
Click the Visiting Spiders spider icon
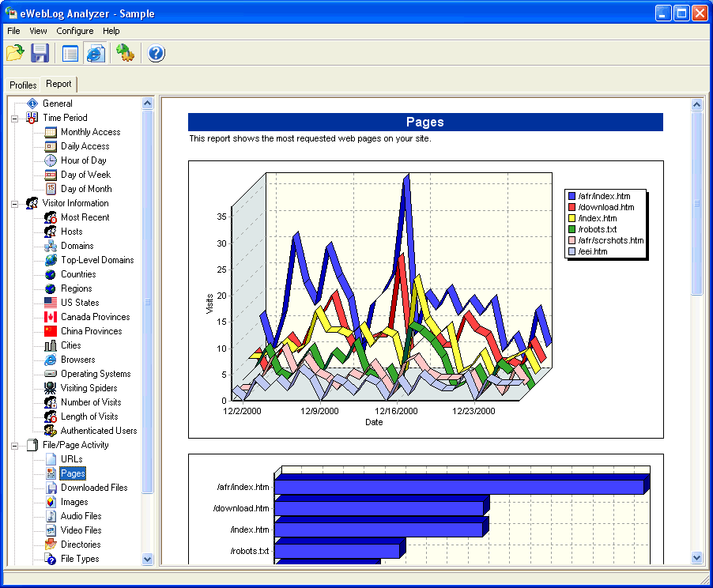coord(51,388)
